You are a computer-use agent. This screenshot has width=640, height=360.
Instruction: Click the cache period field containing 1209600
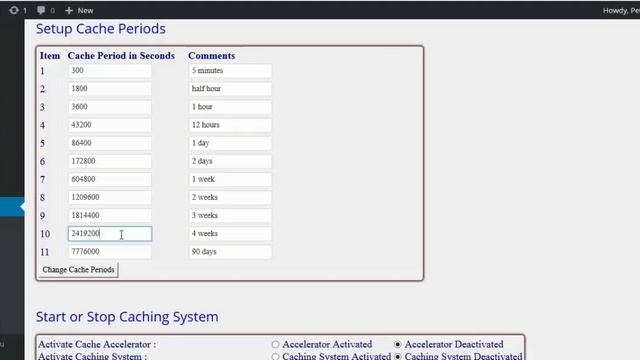[x=110, y=197]
